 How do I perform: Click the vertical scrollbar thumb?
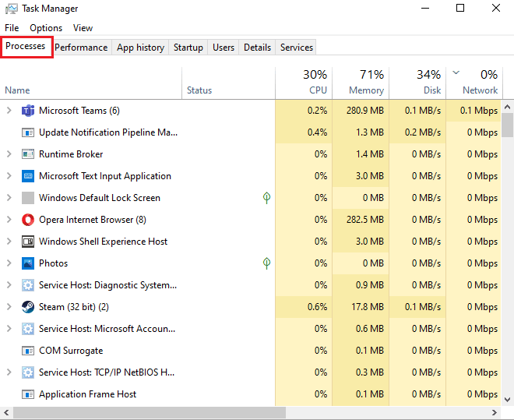pyautogui.click(x=508, y=125)
